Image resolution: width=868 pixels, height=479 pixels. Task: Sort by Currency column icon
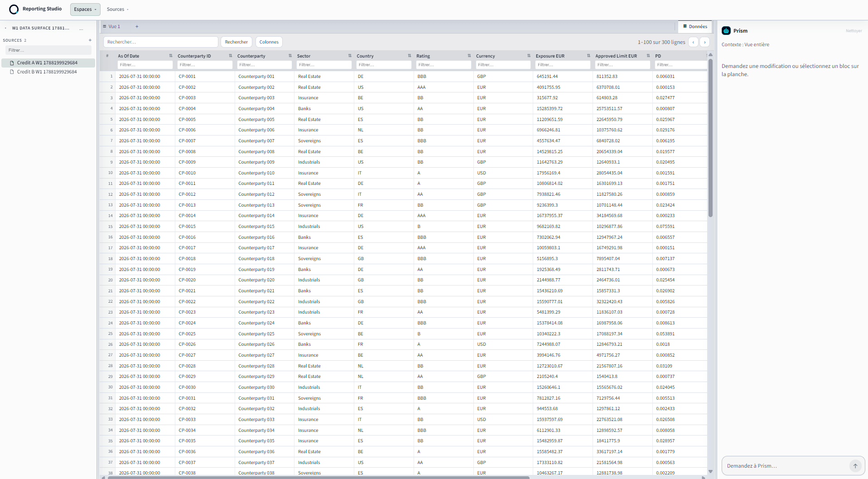point(529,56)
